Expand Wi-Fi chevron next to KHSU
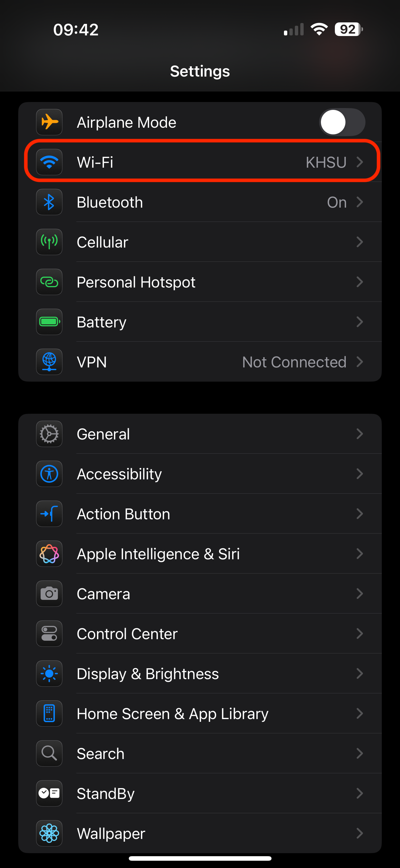The width and height of the screenshot is (400, 868). pos(359,162)
